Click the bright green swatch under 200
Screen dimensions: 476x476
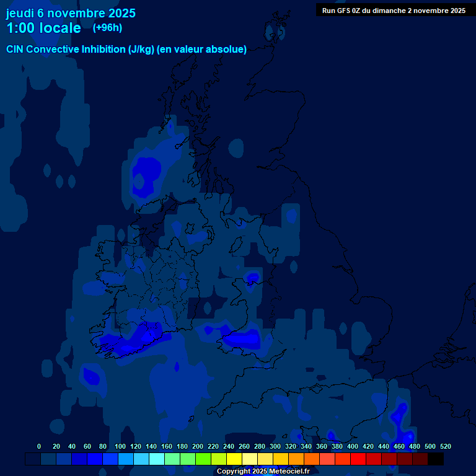click(x=203, y=459)
